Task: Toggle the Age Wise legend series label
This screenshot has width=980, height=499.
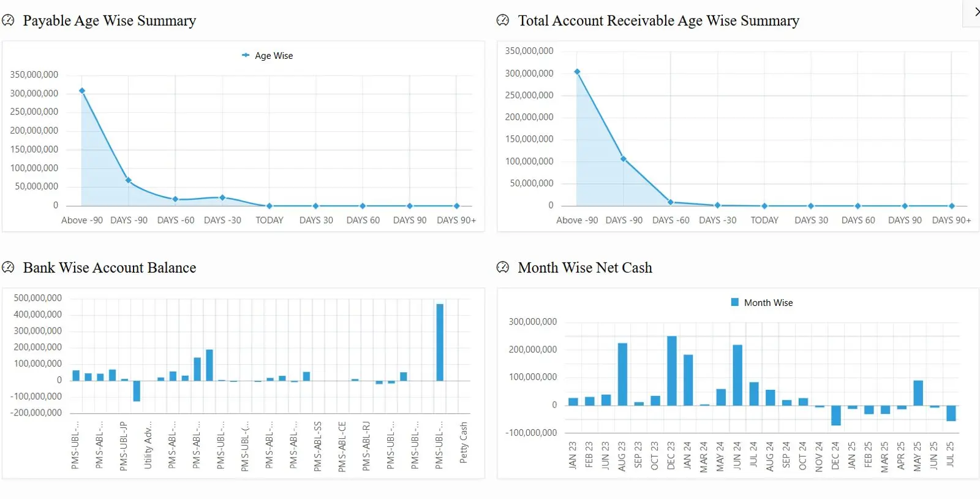Action: click(x=274, y=56)
